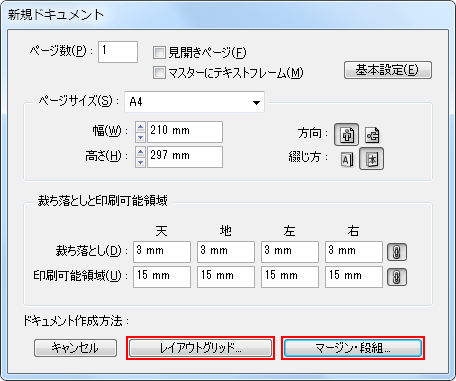Increase 幅 width with up arrow

[140, 127]
